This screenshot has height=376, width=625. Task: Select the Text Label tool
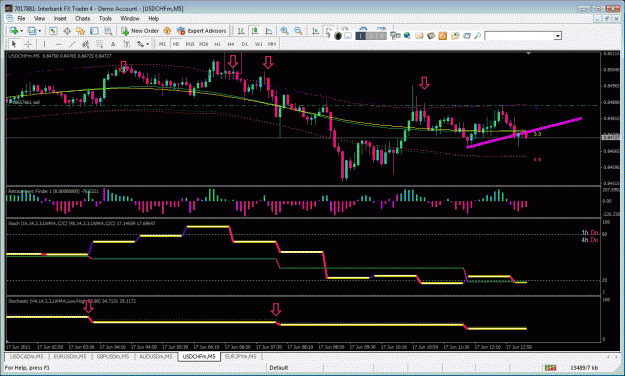(127, 44)
